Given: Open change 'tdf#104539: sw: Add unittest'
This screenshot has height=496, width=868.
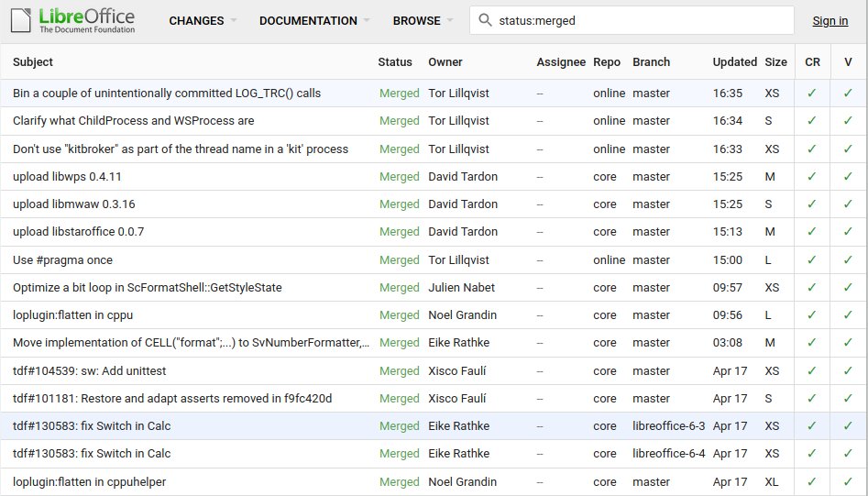Looking at the screenshot, I should coord(89,371).
